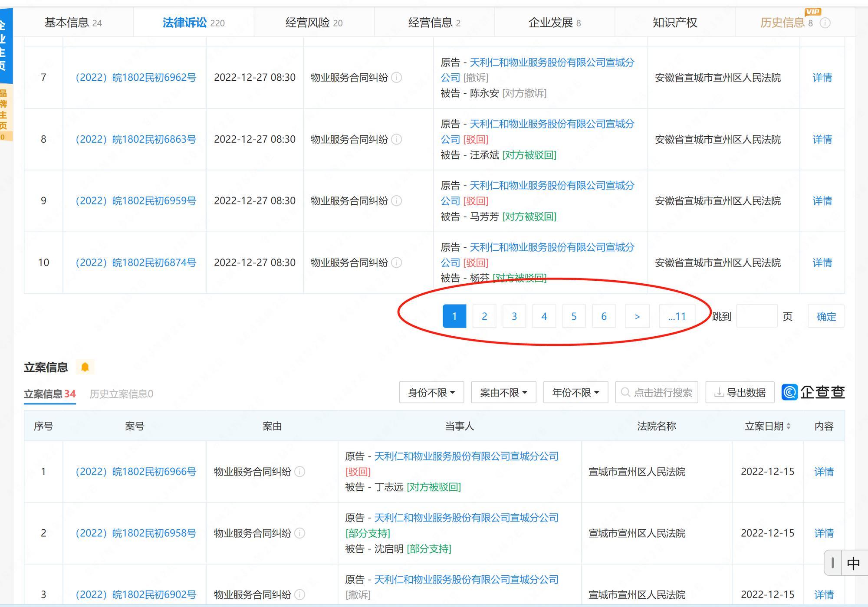Click next page arrow button
868x607 pixels.
(637, 316)
